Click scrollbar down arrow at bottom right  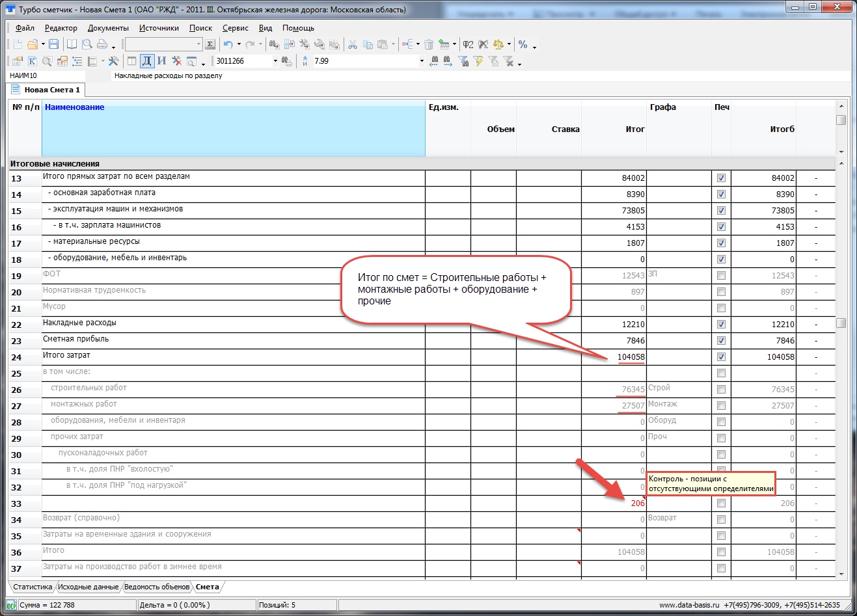tap(841, 574)
